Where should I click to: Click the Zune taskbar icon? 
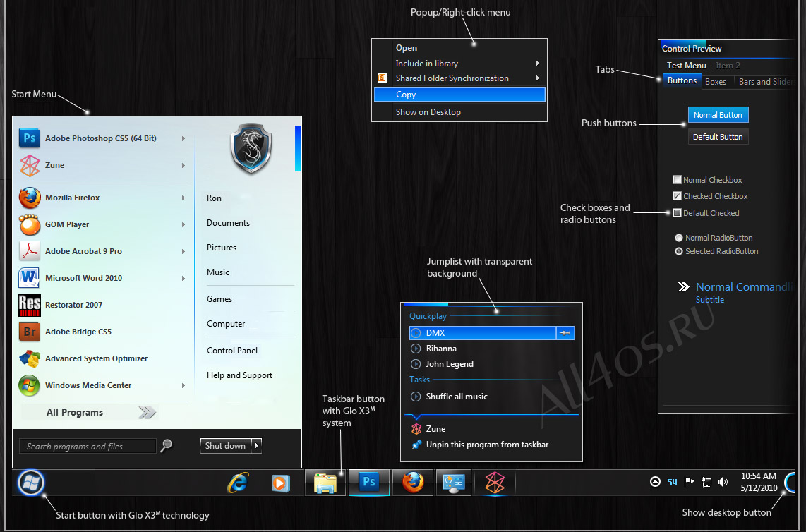point(495,483)
